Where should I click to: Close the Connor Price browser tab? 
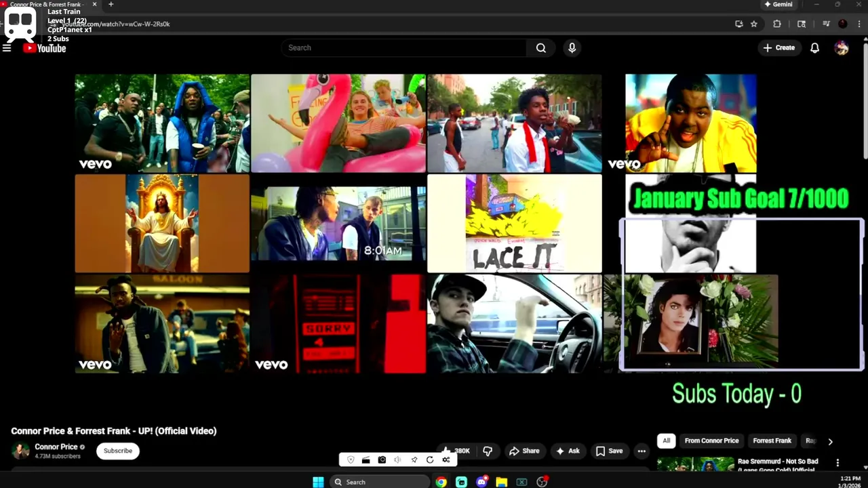tap(94, 4)
